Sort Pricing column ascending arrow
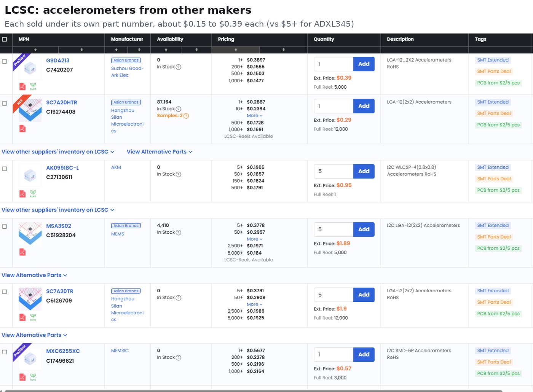Screen dimensions: 533x392 point(236,50)
